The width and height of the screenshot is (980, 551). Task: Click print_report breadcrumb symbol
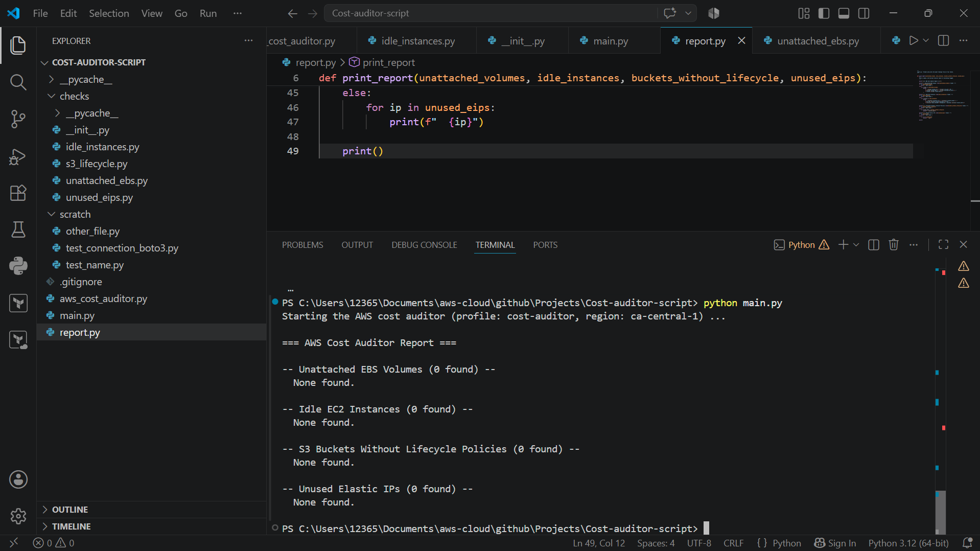click(388, 62)
